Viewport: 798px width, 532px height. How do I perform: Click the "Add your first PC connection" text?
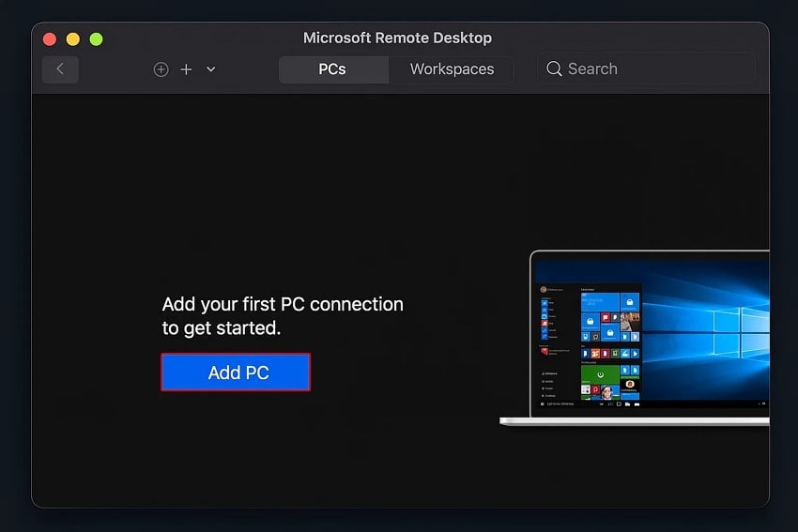[283, 304]
